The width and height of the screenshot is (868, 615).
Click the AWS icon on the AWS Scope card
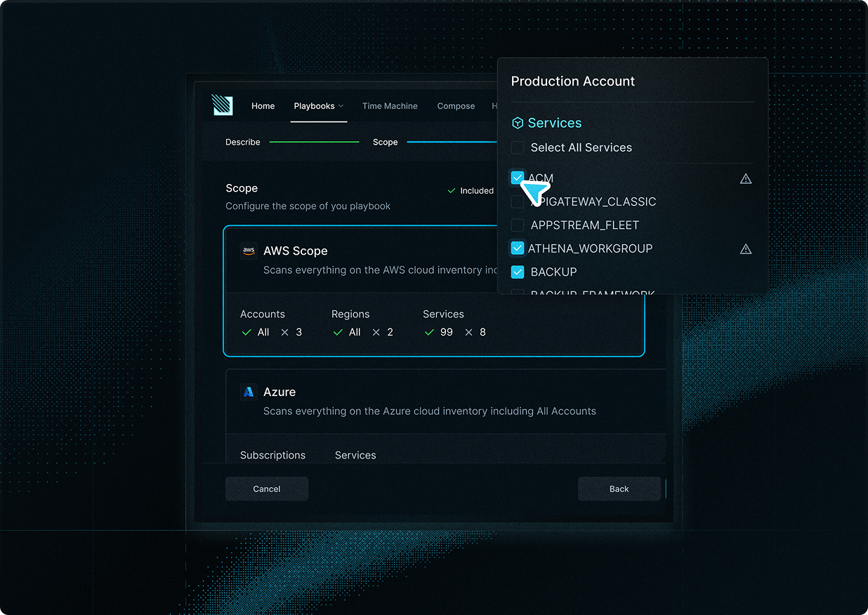(248, 250)
